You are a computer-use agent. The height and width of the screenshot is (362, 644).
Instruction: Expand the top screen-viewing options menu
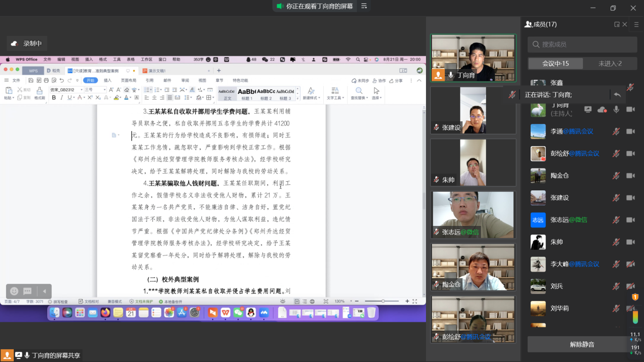point(364,6)
